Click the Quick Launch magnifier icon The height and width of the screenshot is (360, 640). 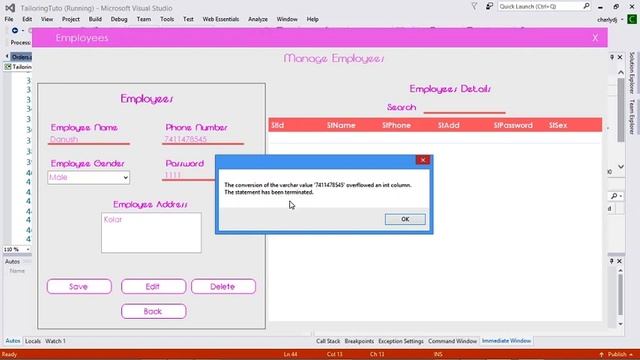coord(587,6)
